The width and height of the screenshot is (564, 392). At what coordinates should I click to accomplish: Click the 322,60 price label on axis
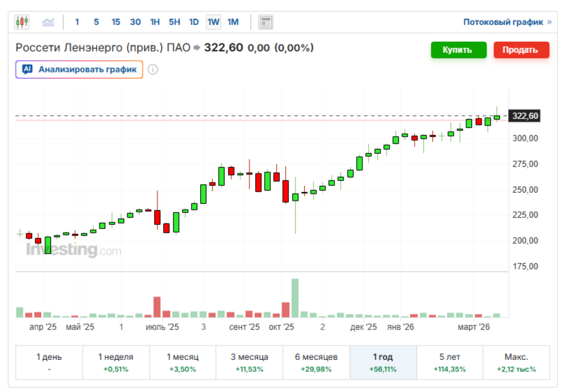point(524,116)
